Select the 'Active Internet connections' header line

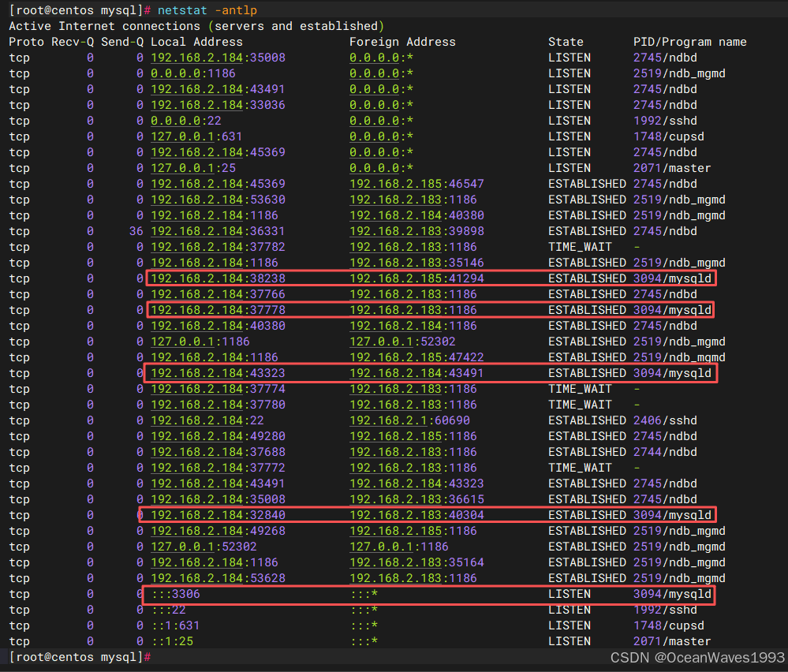[196, 26]
